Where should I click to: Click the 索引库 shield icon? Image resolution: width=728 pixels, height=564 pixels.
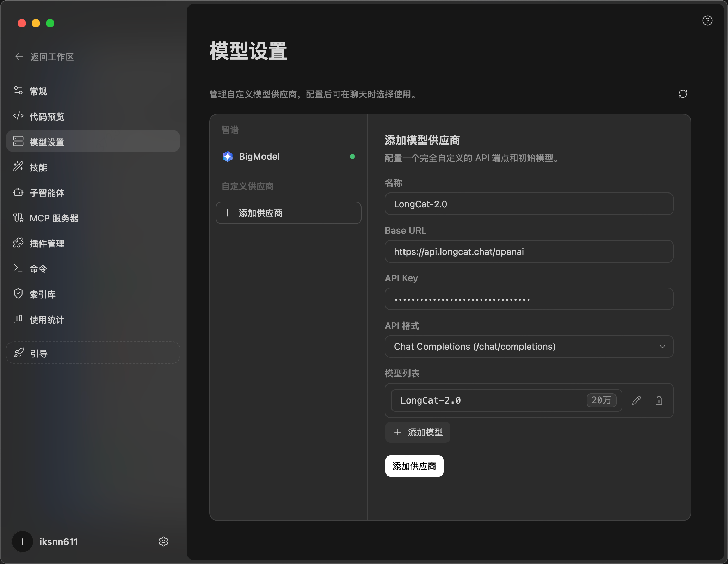point(18,294)
